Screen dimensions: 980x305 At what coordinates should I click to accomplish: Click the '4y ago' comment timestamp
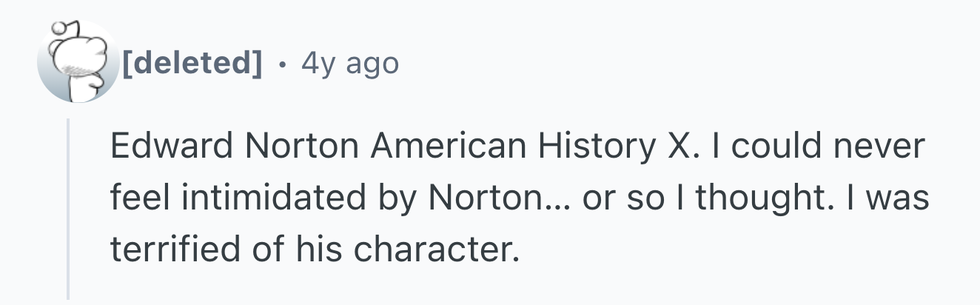click(x=349, y=64)
